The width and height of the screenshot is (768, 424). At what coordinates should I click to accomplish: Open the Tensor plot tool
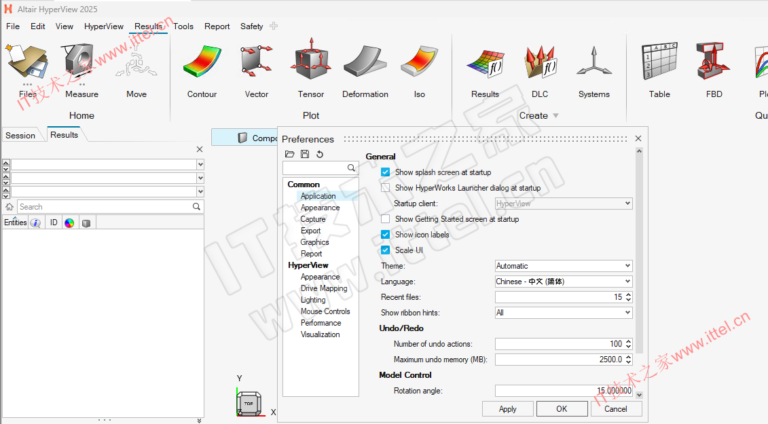(310, 66)
